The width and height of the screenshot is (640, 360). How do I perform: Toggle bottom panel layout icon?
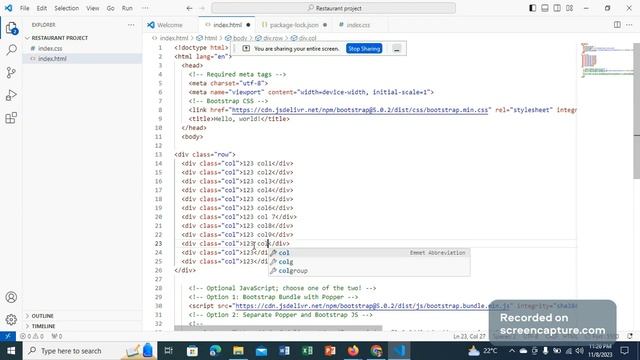point(544,8)
